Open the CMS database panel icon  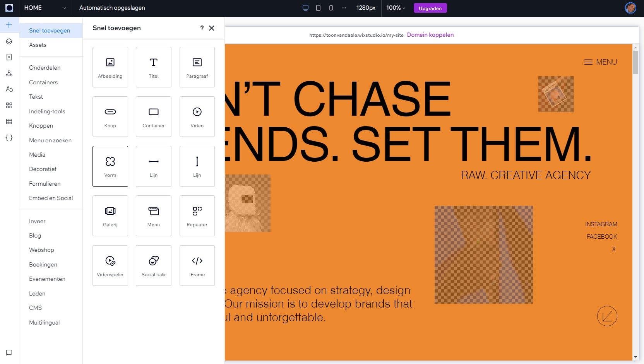click(x=9, y=121)
